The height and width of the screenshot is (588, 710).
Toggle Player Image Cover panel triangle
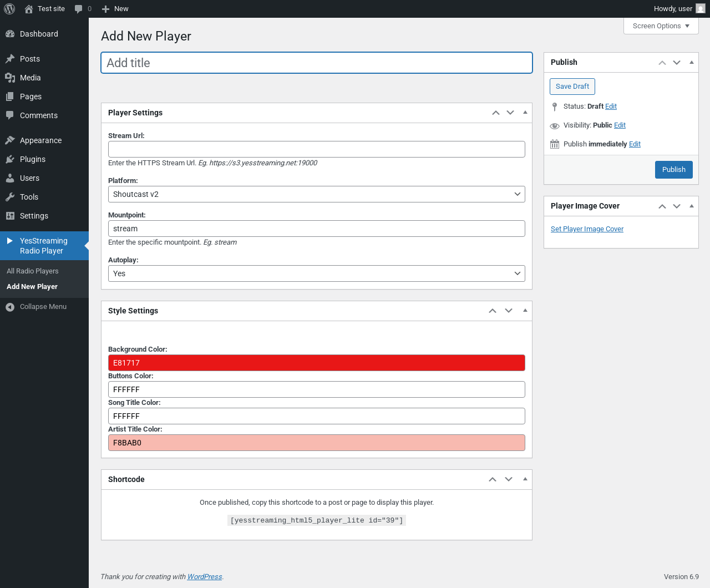click(692, 206)
